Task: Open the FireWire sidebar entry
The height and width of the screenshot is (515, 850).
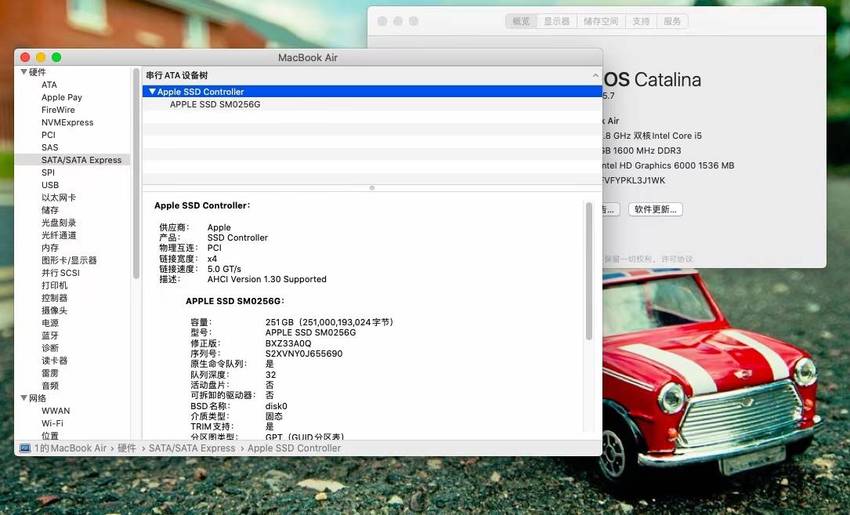Action: [x=58, y=110]
